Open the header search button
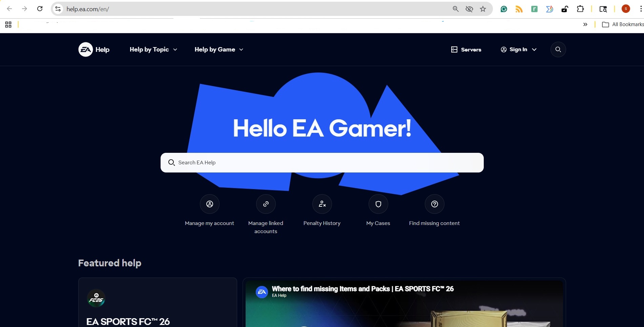 pos(558,49)
